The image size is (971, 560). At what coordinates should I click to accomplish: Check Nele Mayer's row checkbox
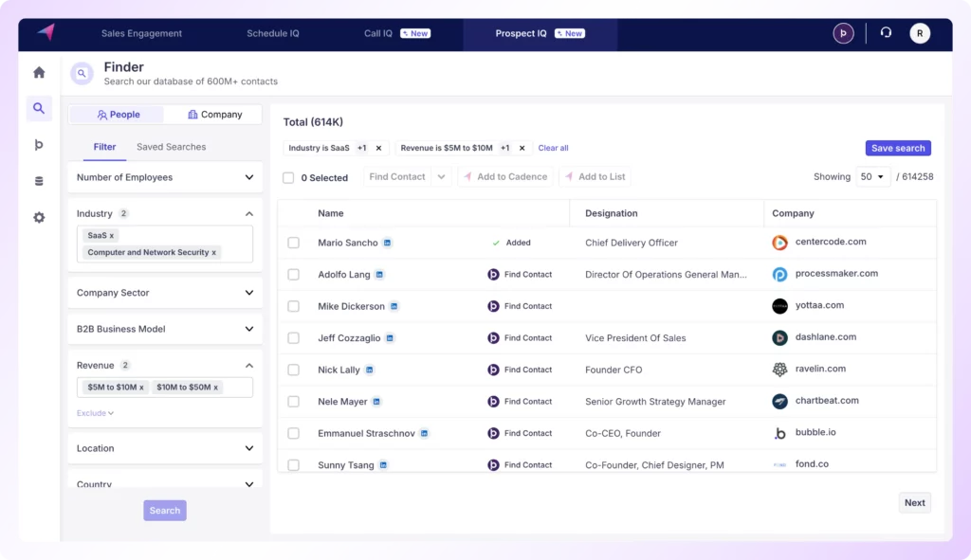(294, 401)
